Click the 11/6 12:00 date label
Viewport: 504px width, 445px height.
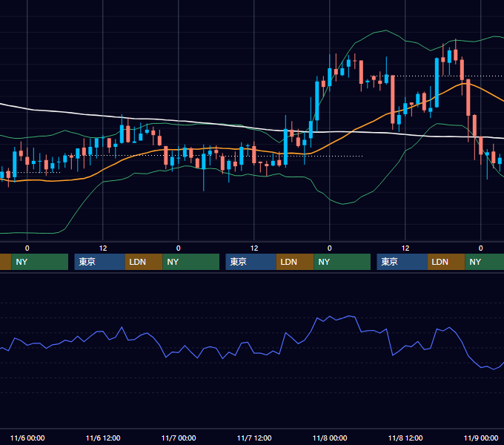tap(103, 438)
